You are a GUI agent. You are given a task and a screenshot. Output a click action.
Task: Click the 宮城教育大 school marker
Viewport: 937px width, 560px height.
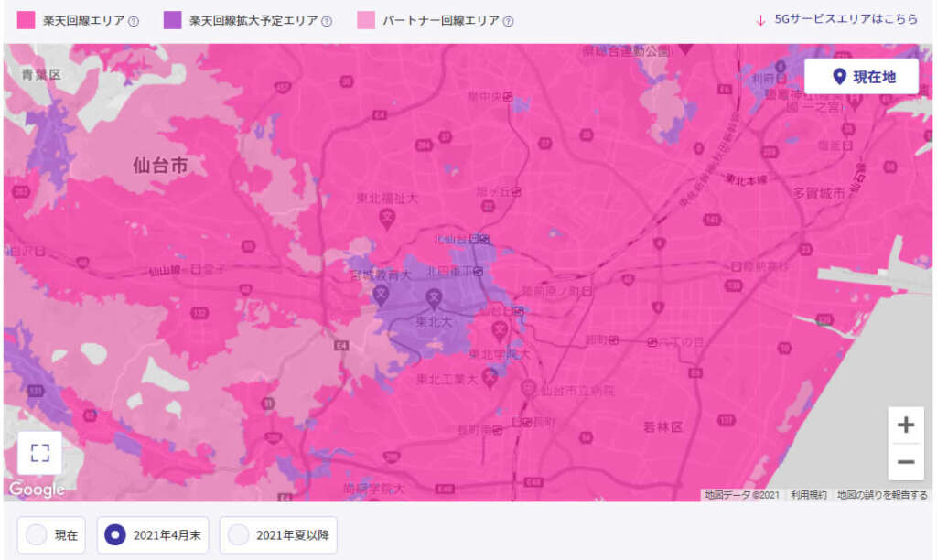[381, 295]
